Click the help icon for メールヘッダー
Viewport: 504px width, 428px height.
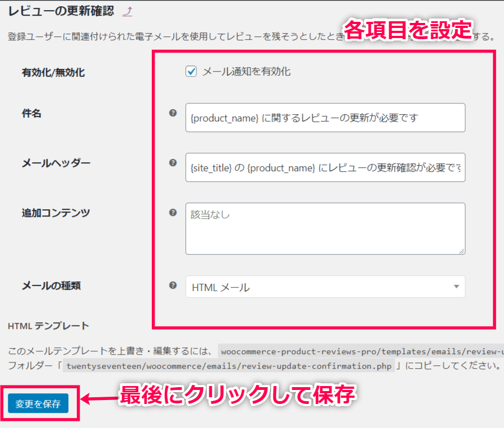(x=172, y=162)
